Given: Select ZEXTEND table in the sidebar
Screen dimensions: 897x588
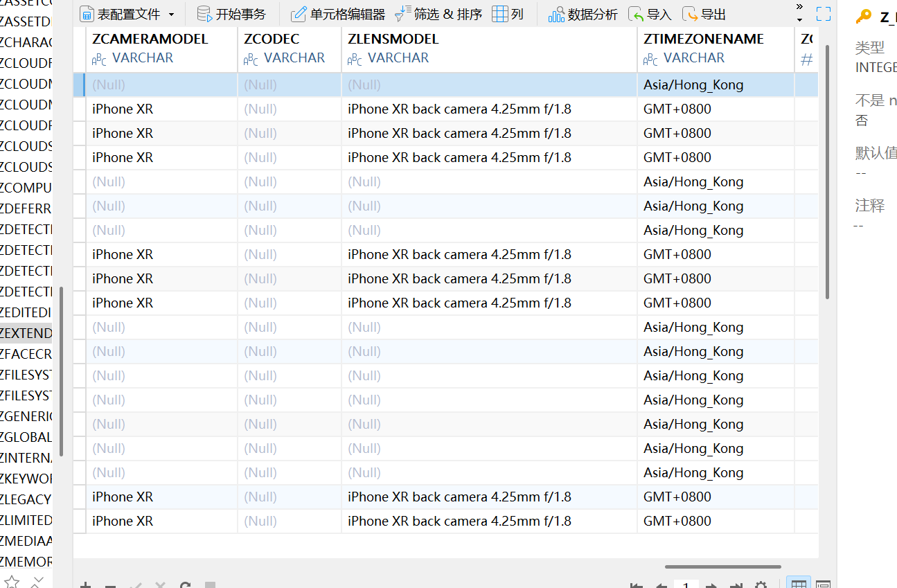Looking at the screenshot, I should point(26,333).
